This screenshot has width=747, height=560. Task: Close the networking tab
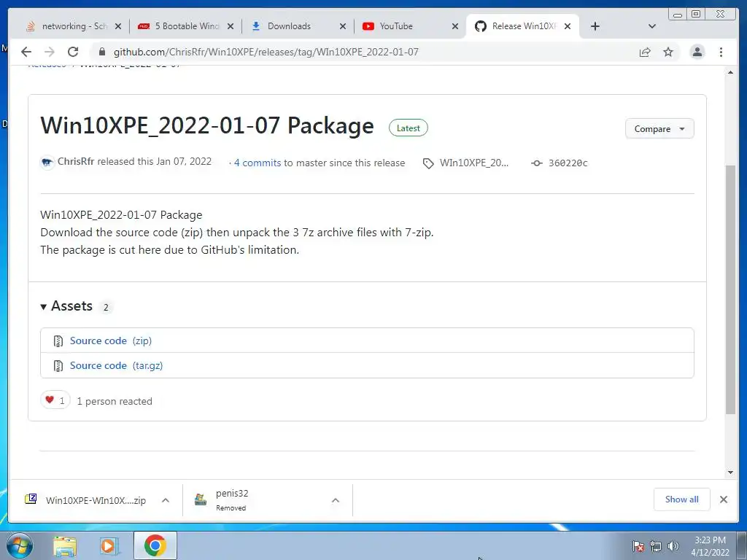click(118, 26)
